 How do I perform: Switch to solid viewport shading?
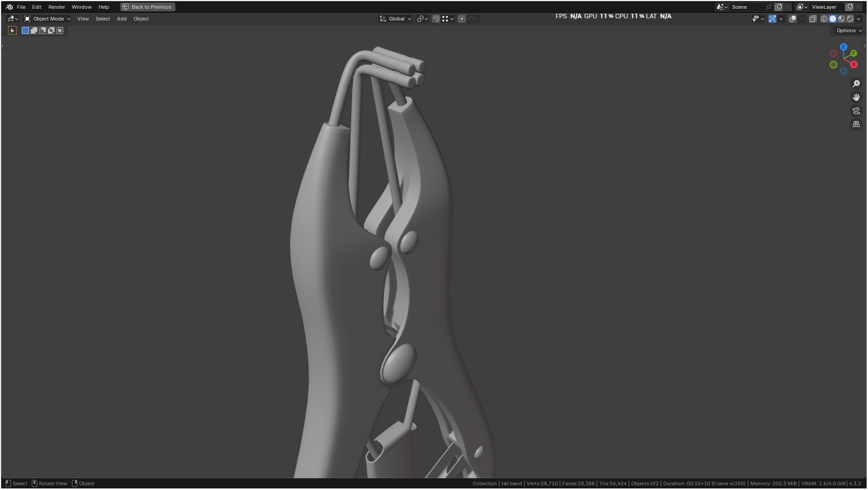pos(833,19)
